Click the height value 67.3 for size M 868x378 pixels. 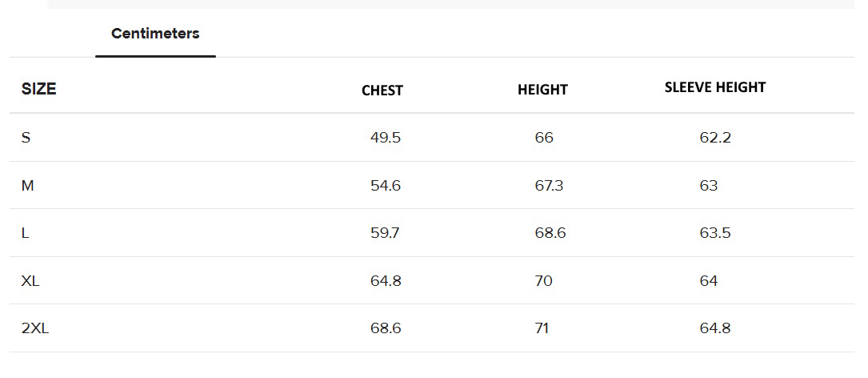pos(549,186)
